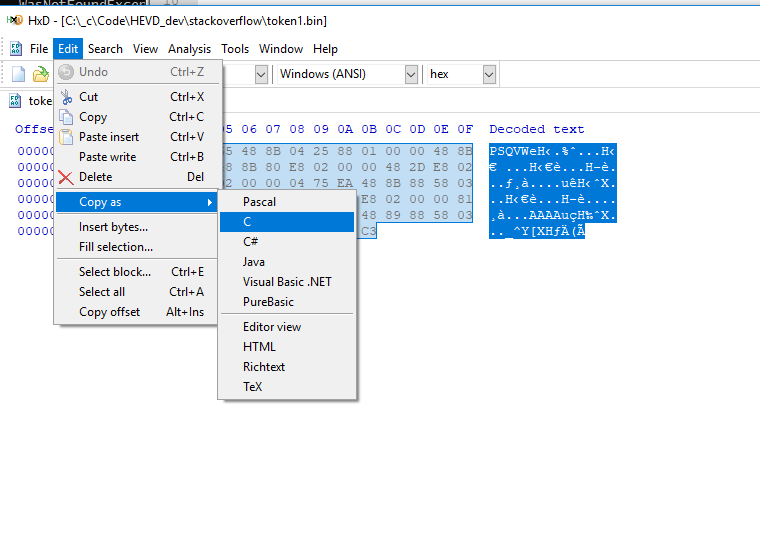Click hex byte C3 in last row

coord(368,231)
